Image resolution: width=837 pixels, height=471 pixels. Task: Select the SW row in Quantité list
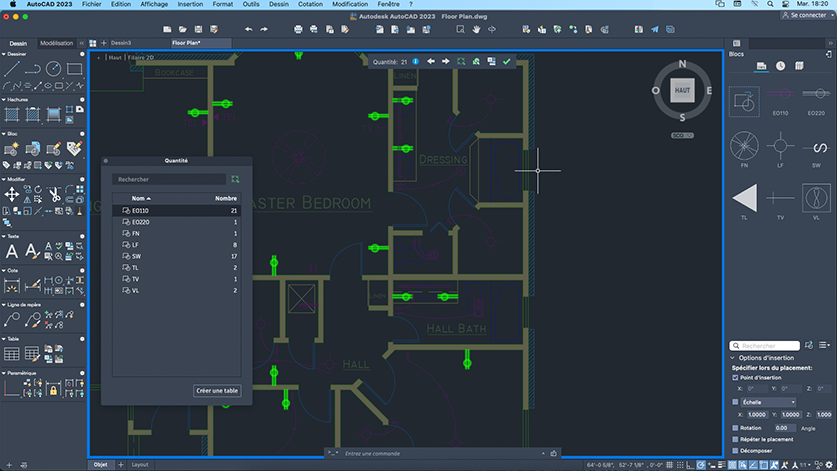click(x=177, y=256)
